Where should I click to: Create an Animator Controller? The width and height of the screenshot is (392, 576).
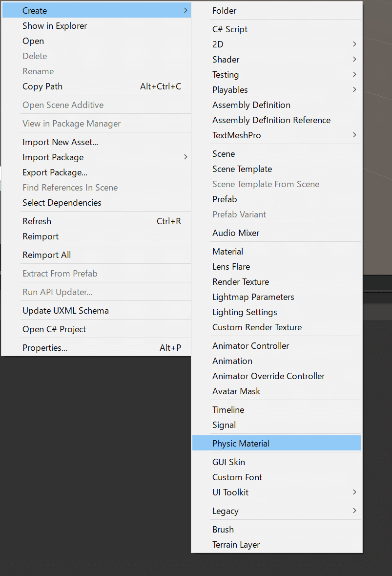tap(277, 346)
